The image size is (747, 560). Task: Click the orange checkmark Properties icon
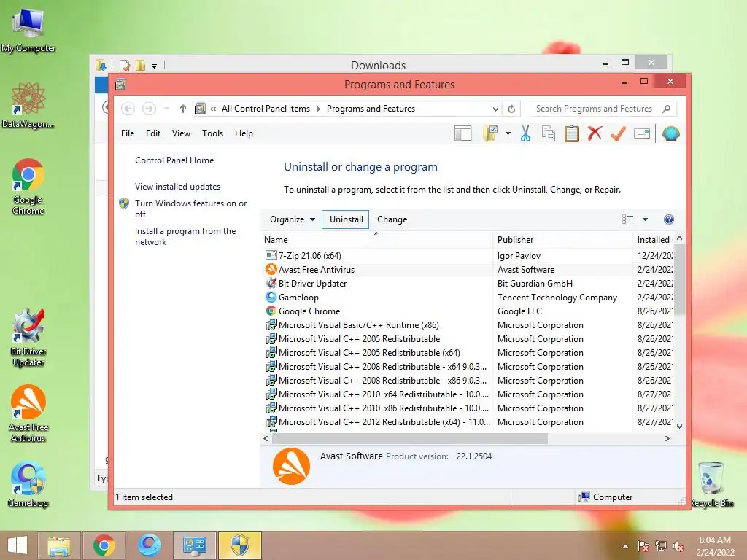618,134
